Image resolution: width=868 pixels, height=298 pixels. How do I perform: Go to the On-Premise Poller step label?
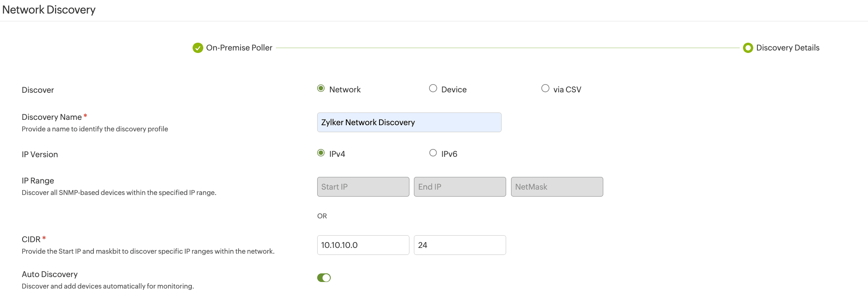[239, 48]
